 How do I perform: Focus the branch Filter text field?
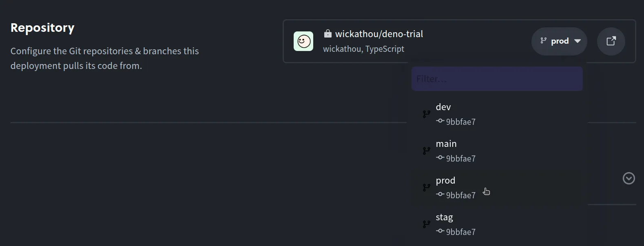pyautogui.click(x=497, y=79)
